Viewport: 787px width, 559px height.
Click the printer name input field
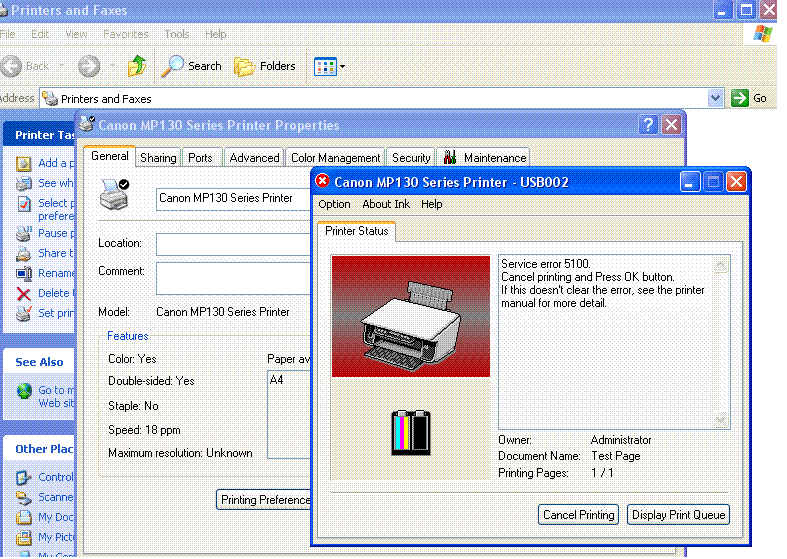coord(233,199)
